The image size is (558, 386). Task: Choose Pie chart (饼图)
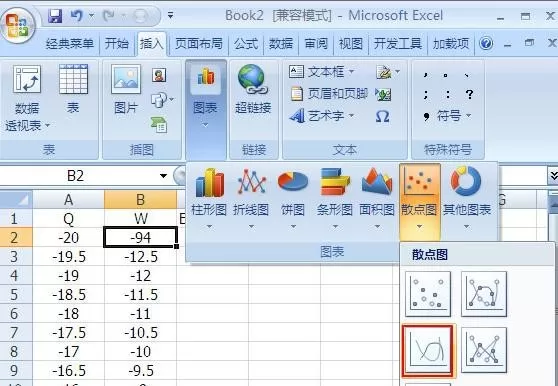pyautogui.click(x=293, y=200)
